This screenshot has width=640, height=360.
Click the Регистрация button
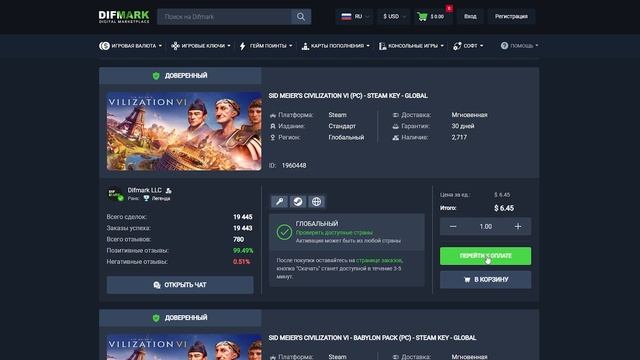(511, 17)
